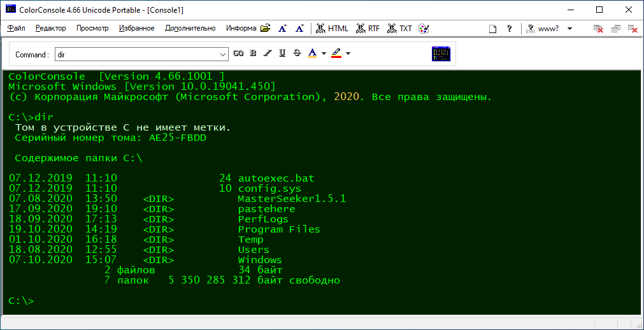
Task: Expand the Command history dropdown
Action: coord(223,54)
